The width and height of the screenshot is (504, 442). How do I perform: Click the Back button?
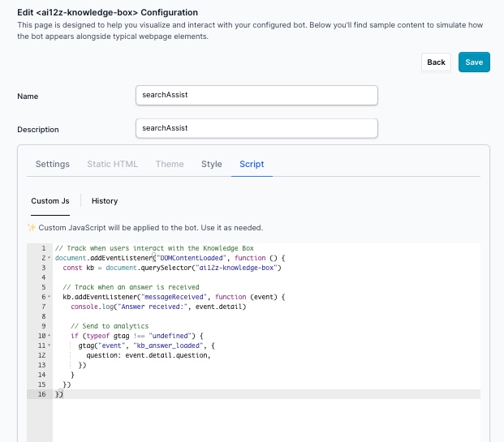pyautogui.click(x=436, y=62)
